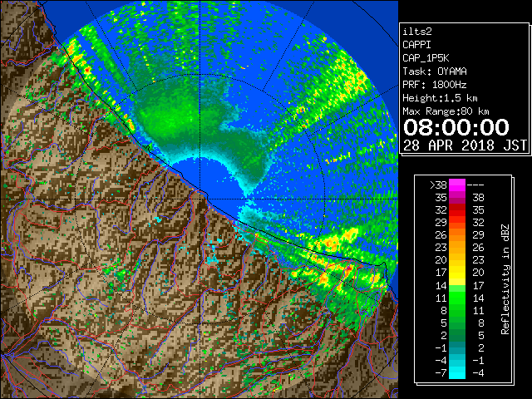Click the 'CAP_1P5K' text
This screenshot has width=532, height=399.
click(426, 58)
